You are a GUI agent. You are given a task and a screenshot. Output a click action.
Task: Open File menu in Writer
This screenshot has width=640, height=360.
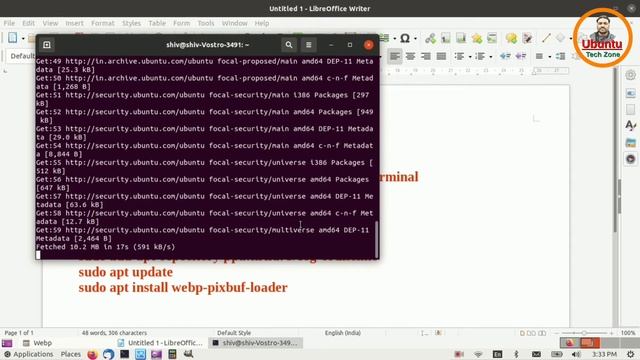coord(9,23)
